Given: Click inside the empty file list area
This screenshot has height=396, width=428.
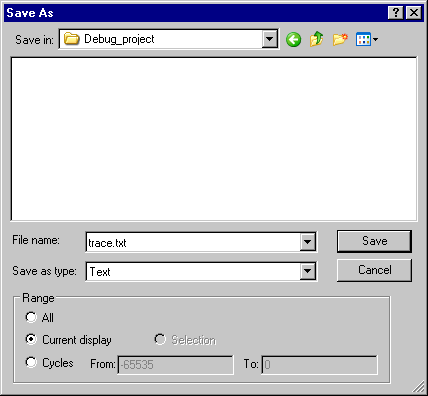Looking at the screenshot, I should click(214, 139).
